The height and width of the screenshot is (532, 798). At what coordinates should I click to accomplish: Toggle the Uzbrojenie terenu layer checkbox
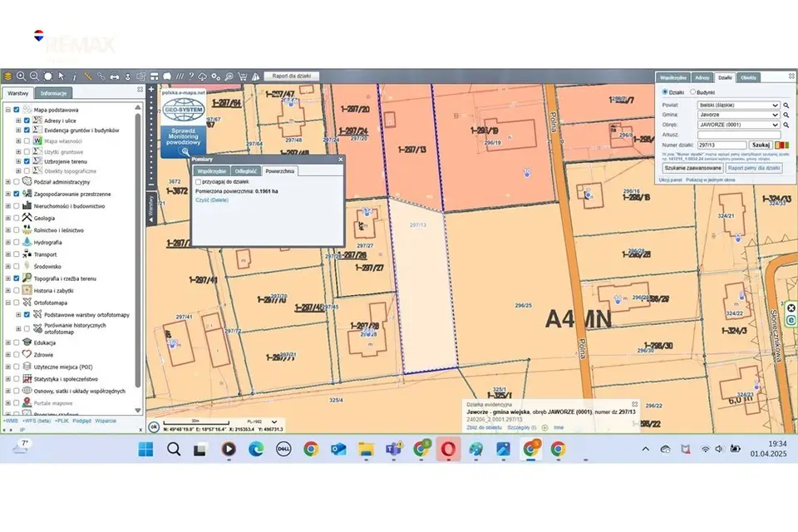[27, 161]
